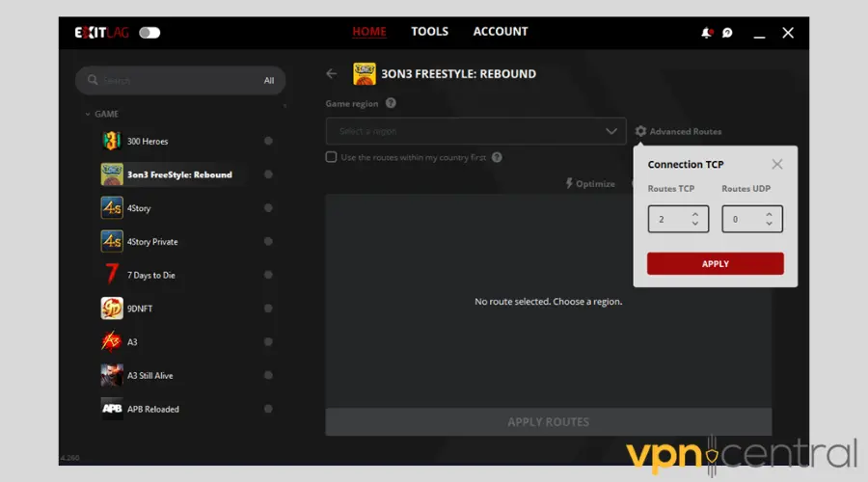Select the 9DNFT game icon
The height and width of the screenshot is (482, 868).
click(x=112, y=308)
